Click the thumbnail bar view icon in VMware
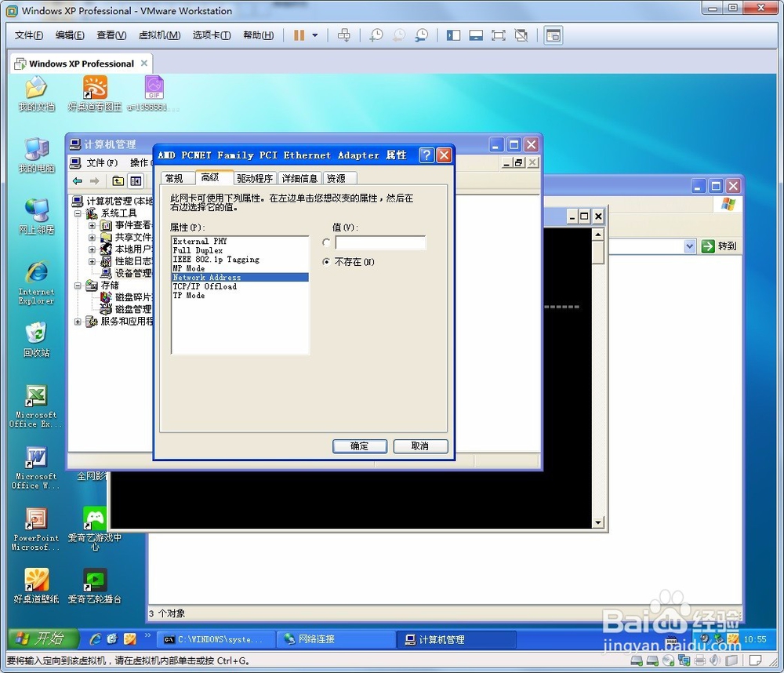 click(x=476, y=35)
